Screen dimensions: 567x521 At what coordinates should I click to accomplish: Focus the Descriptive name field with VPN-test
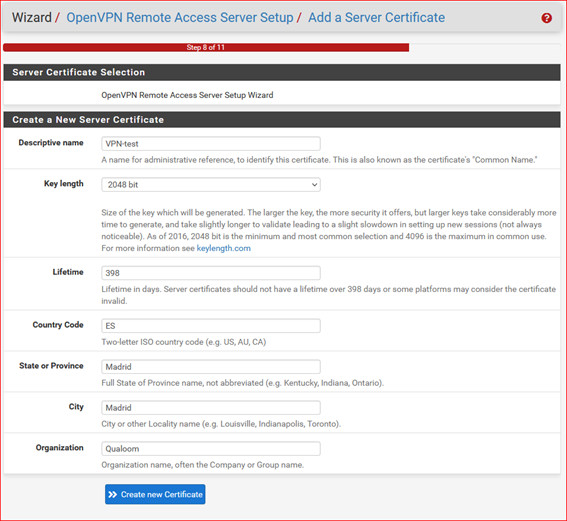[x=211, y=144]
